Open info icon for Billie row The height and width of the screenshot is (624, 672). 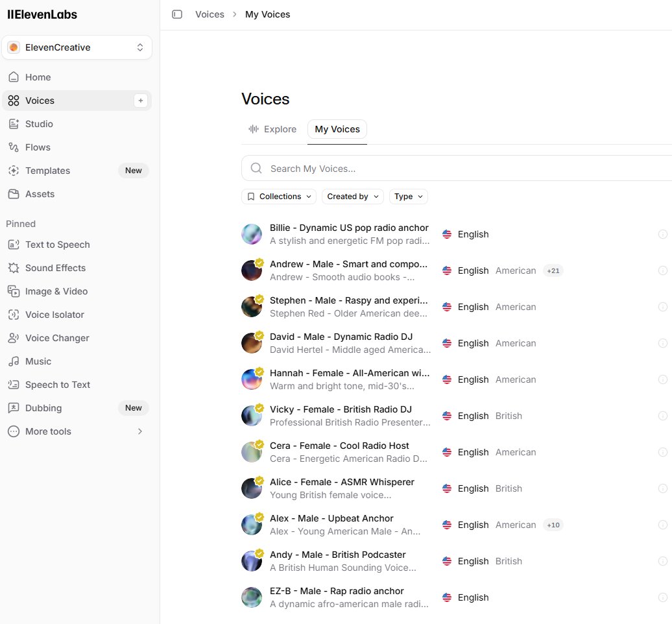coord(662,234)
